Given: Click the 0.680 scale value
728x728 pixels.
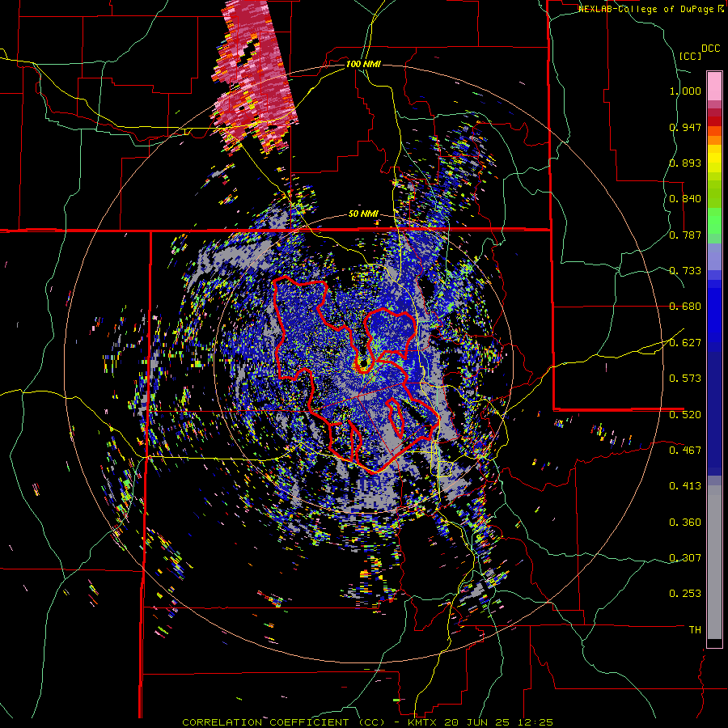Looking at the screenshot, I should (685, 307).
